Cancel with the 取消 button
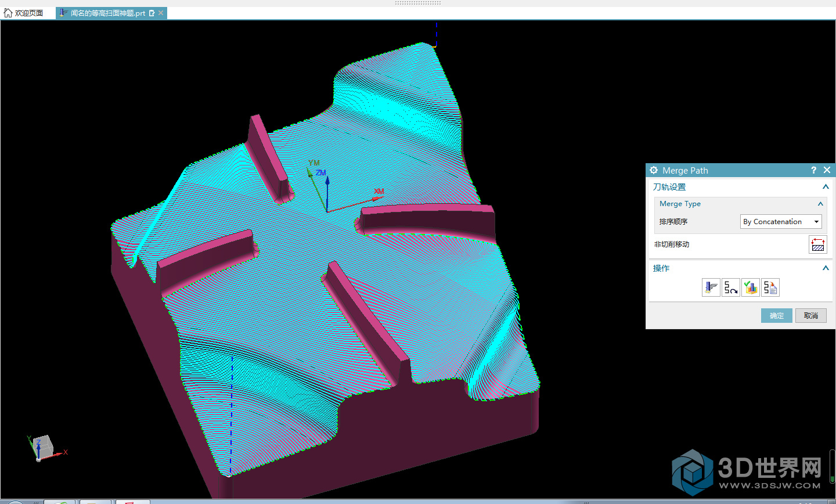This screenshot has height=504, width=836. tap(811, 315)
